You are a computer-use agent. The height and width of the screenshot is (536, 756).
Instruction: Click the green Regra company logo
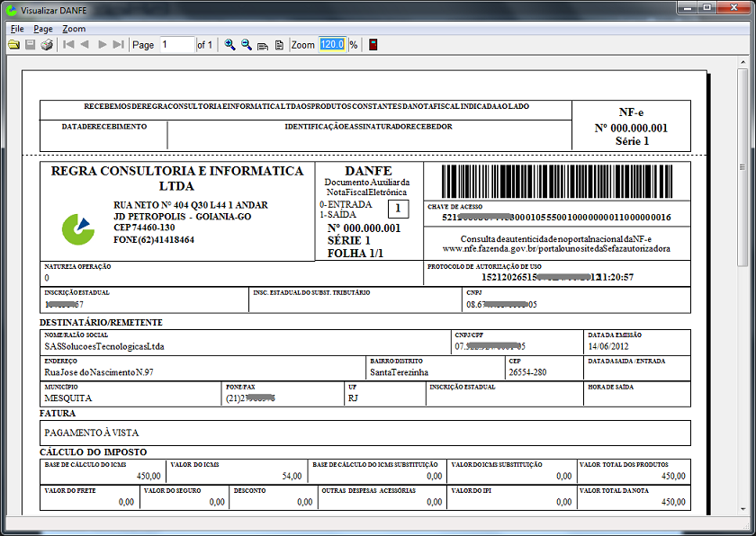78,229
